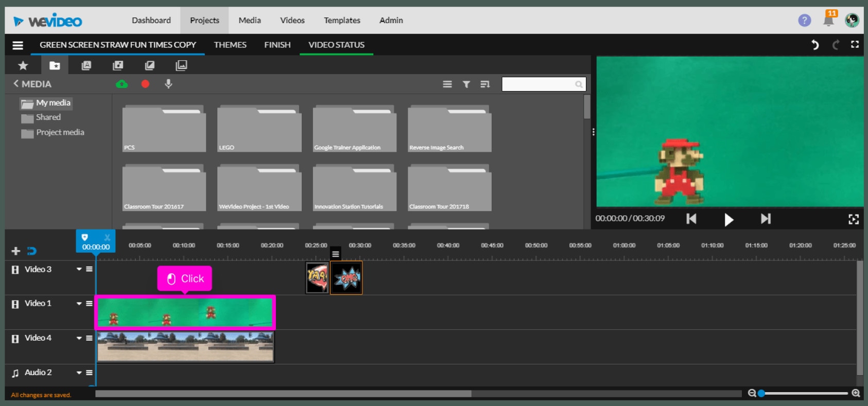The height and width of the screenshot is (406, 868).
Task: Click the media search field
Action: point(544,84)
